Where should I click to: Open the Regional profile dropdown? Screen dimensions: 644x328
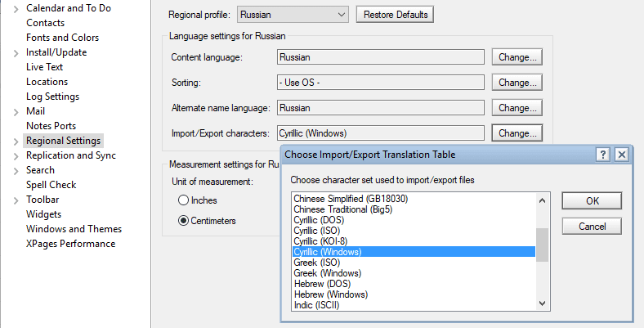point(293,15)
